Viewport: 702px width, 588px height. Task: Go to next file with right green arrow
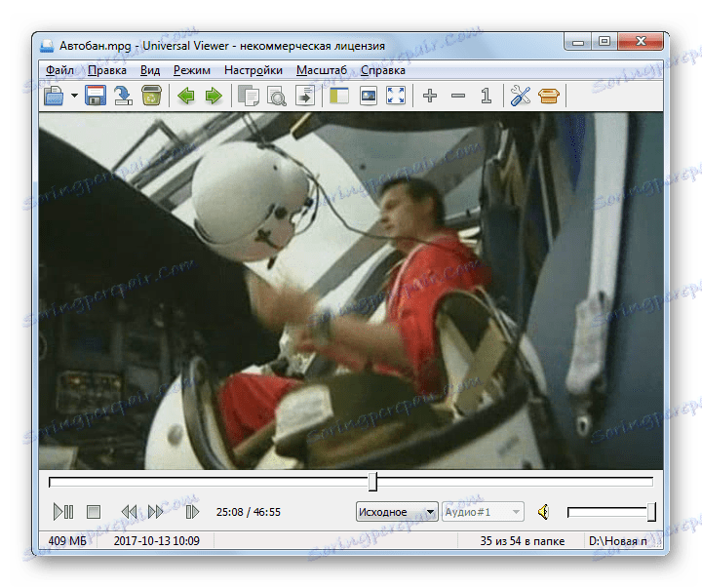coord(214,96)
